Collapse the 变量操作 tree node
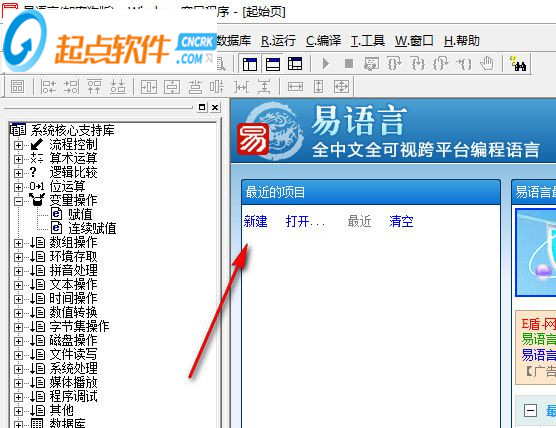 click(x=18, y=201)
